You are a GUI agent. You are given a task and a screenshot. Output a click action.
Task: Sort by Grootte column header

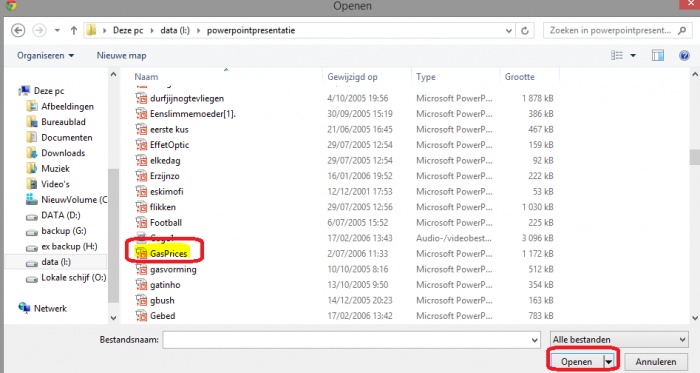[x=519, y=77]
